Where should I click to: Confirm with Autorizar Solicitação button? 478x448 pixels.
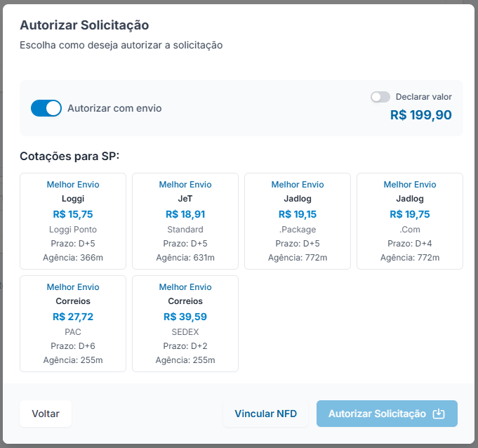coord(387,414)
